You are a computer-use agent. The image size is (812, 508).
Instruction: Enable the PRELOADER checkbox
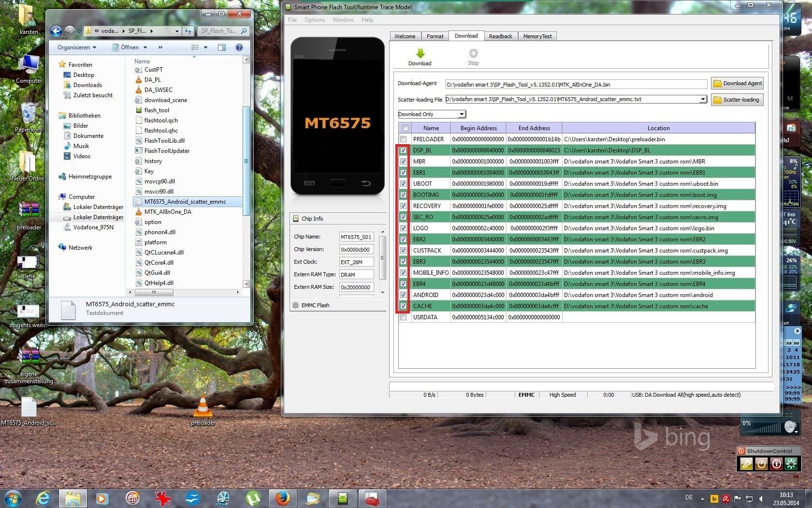pyautogui.click(x=403, y=139)
